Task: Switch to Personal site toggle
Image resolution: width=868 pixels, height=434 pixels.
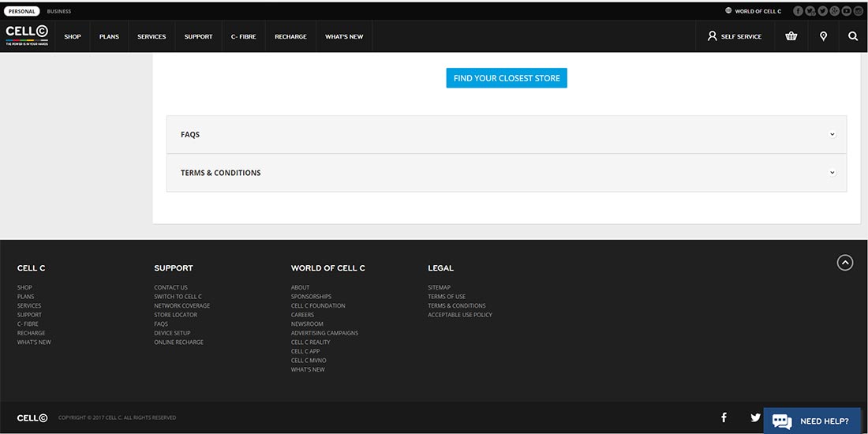Action: pyautogui.click(x=22, y=11)
